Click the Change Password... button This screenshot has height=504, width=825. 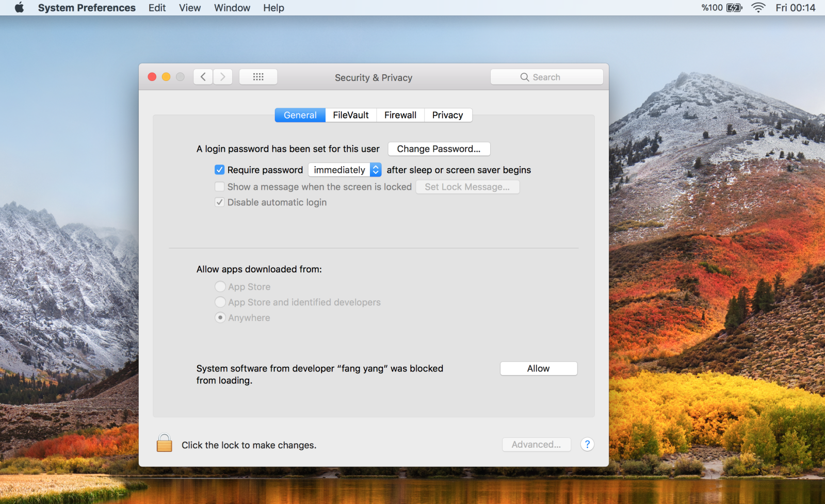click(x=439, y=149)
